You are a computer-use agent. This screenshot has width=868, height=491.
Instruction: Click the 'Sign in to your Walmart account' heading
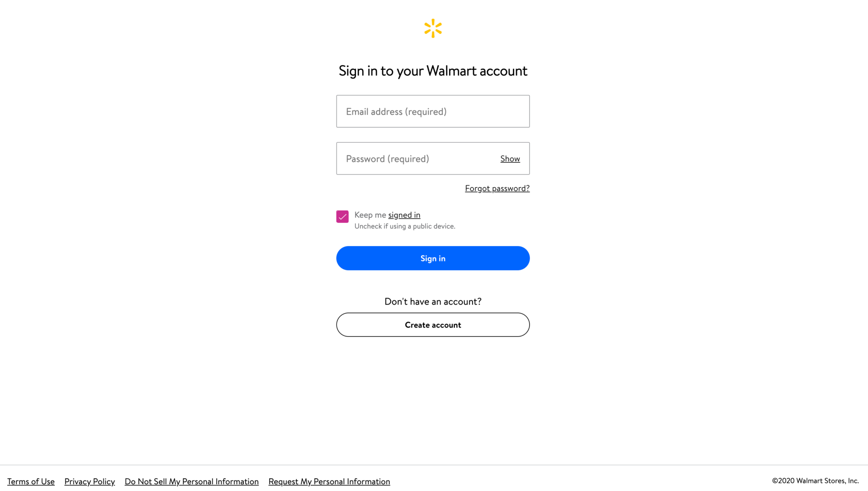433,71
